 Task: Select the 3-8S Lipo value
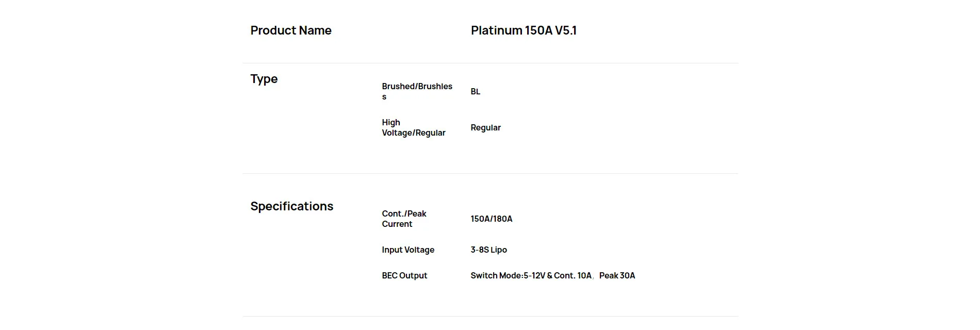pos(488,250)
